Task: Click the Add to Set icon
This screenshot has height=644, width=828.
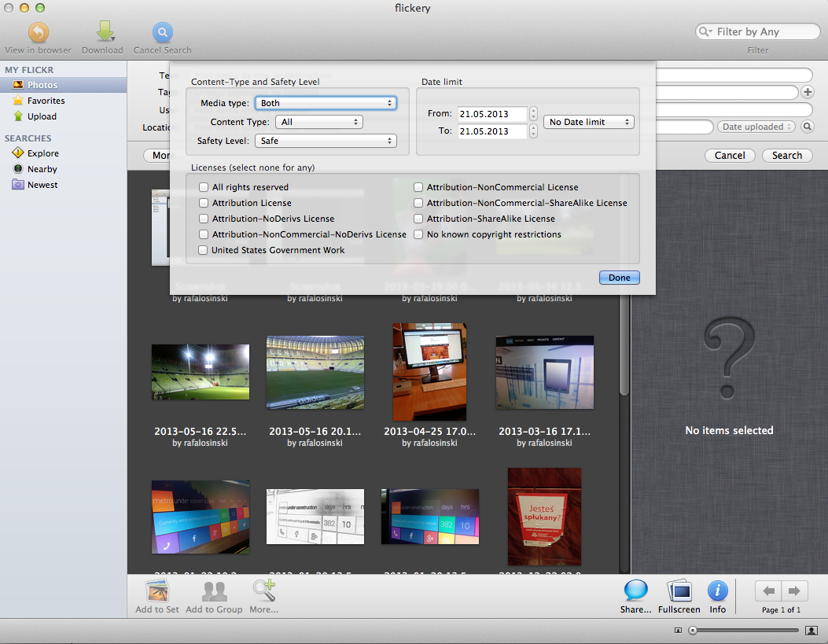Action: [157, 591]
